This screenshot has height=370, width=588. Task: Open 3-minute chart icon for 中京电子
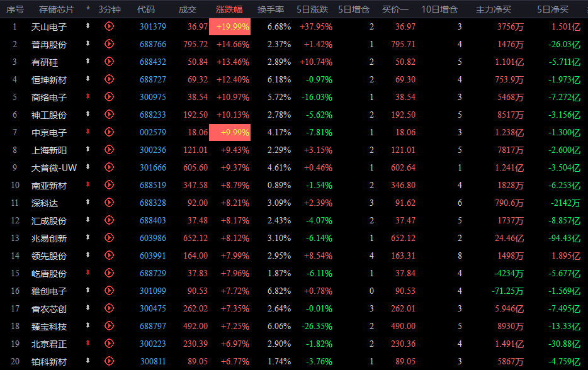click(x=109, y=132)
